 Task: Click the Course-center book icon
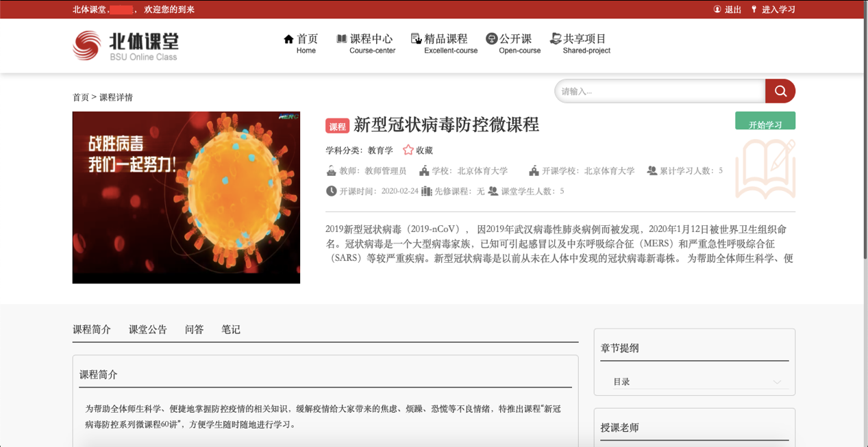point(341,39)
